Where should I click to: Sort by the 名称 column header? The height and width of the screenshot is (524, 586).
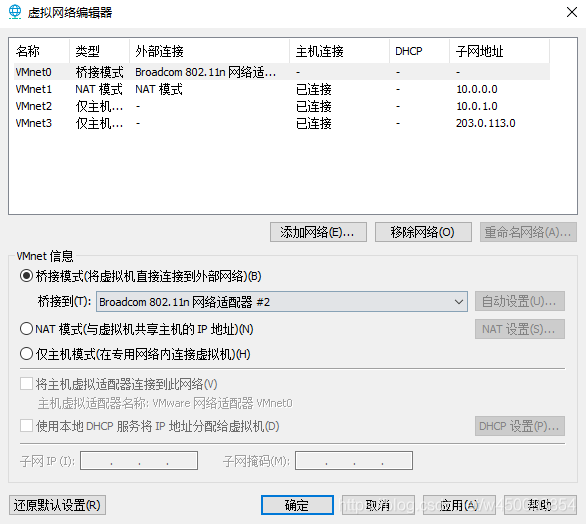41,51
